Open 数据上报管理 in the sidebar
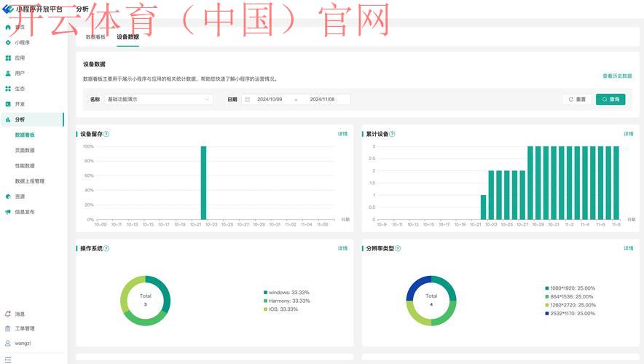The width and height of the screenshot is (644, 364). 30,181
